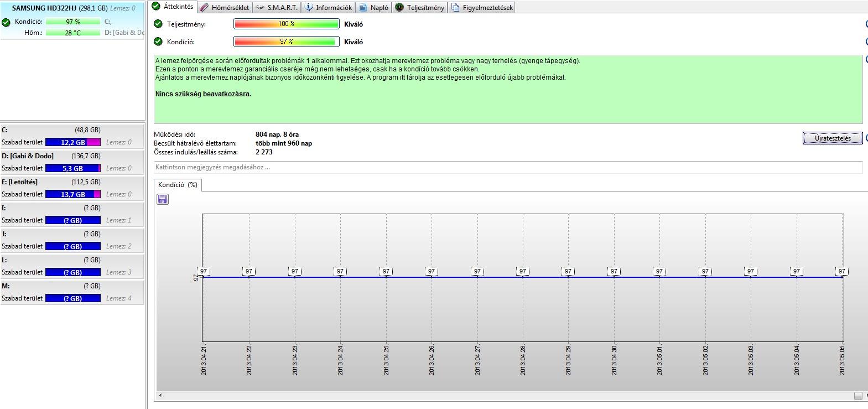The width and height of the screenshot is (868, 409).
Task: Click the 97 % Kondíció bar in disk list
Action: [73, 22]
